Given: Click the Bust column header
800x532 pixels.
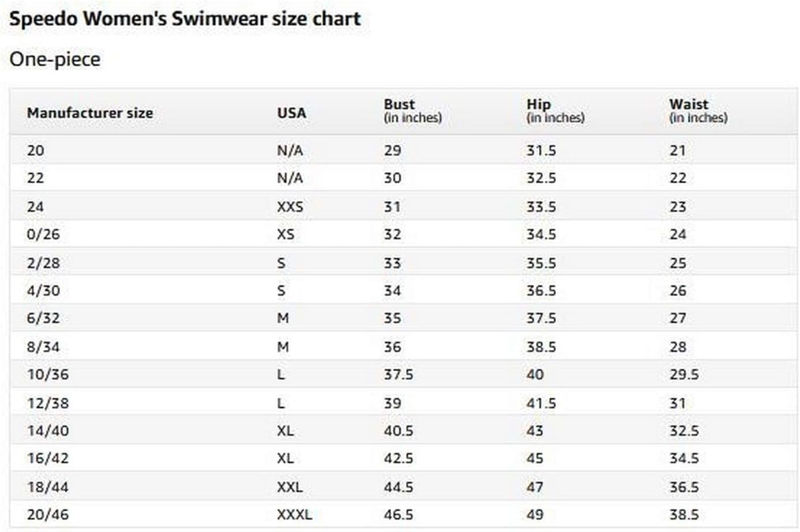Looking at the screenshot, I should 412,111.
